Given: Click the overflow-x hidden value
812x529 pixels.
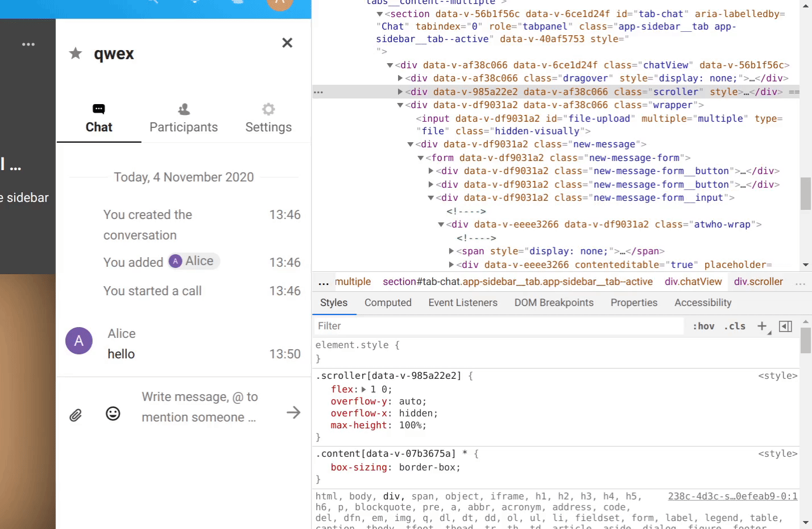Looking at the screenshot, I should tap(416, 414).
